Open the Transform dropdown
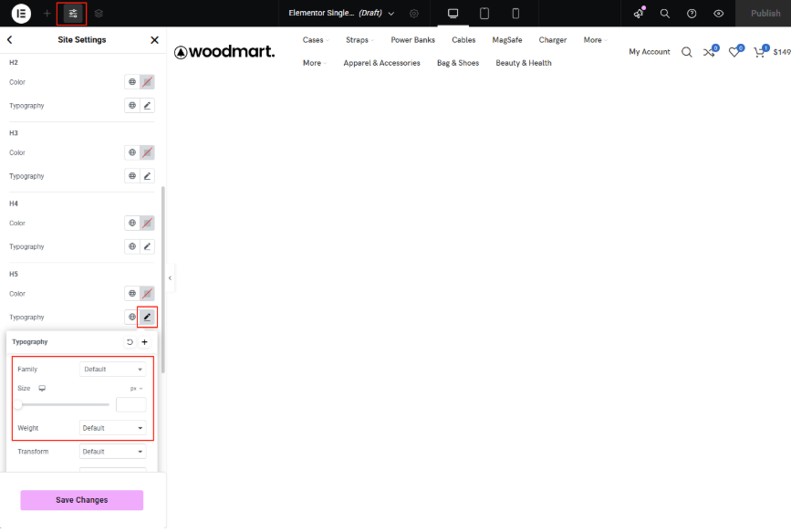Image resolution: width=791 pixels, height=532 pixels. pyautogui.click(x=113, y=452)
